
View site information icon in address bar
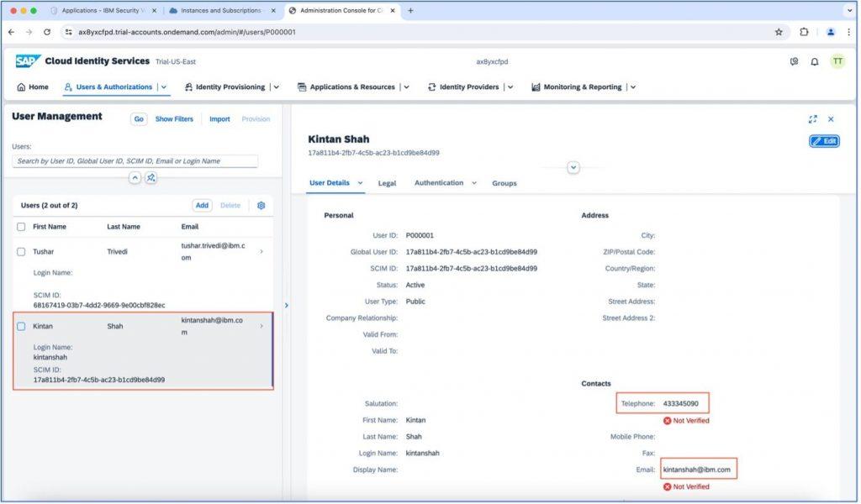click(x=68, y=33)
